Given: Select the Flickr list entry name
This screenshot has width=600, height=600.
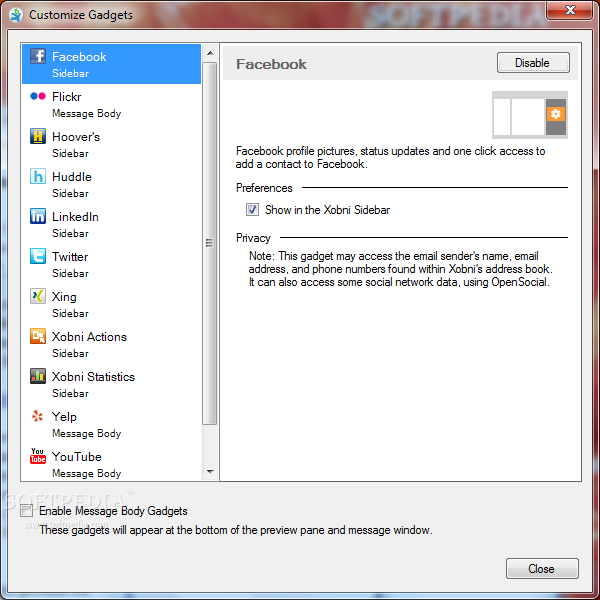Looking at the screenshot, I should [x=67, y=97].
